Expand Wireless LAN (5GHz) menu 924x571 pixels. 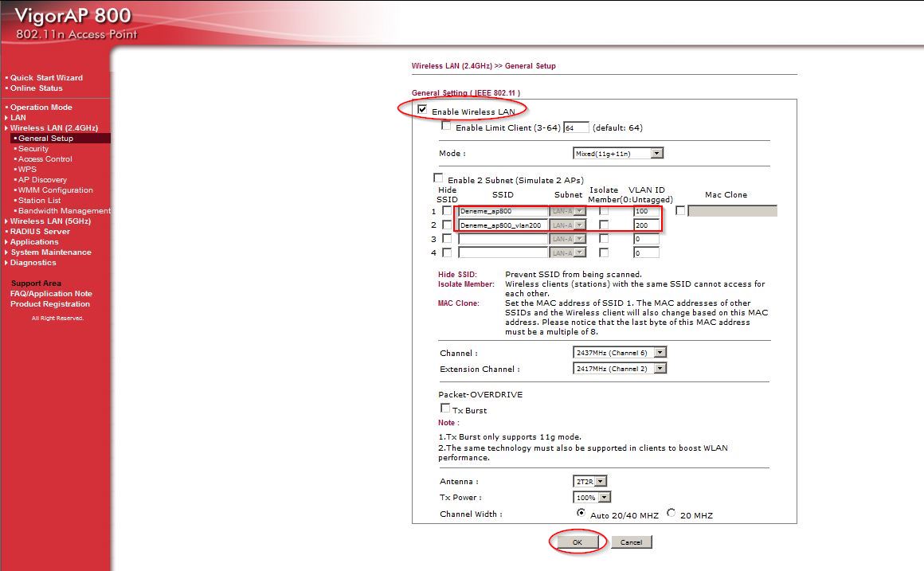(x=49, y=221)
